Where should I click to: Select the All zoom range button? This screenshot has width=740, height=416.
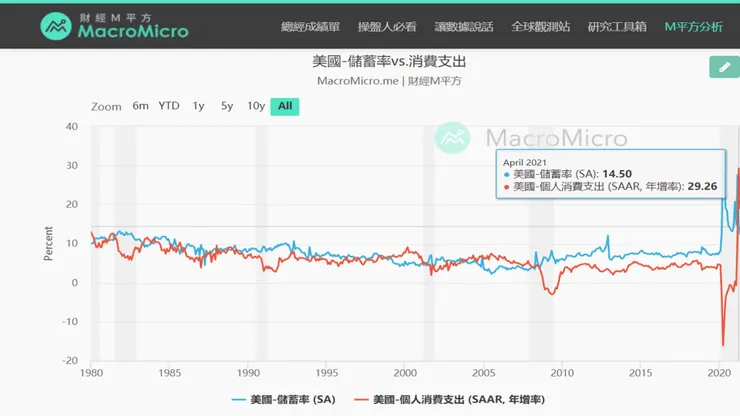[285, 106]
